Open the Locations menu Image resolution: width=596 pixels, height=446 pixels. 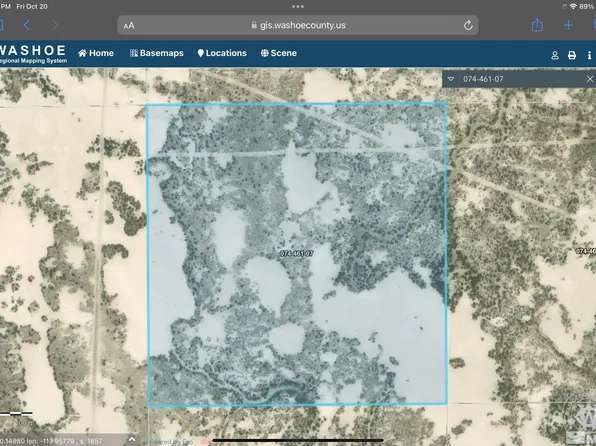(x=222, y=53)
